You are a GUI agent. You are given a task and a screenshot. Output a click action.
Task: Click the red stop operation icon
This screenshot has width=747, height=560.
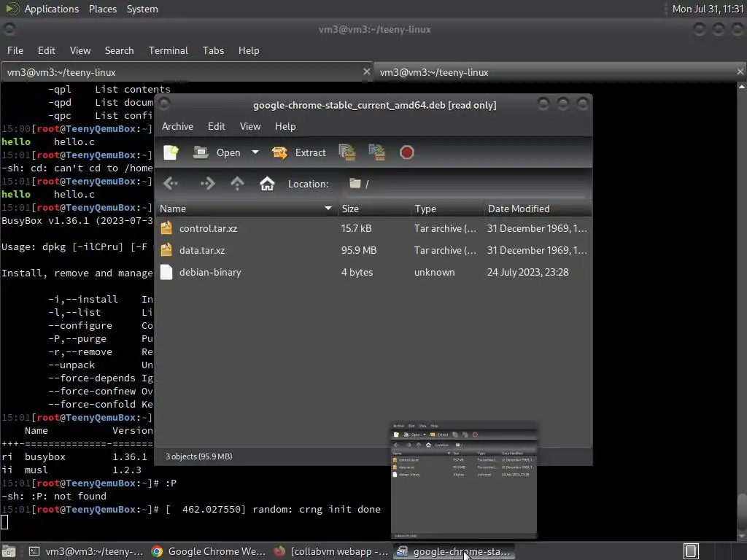point(407,152)
